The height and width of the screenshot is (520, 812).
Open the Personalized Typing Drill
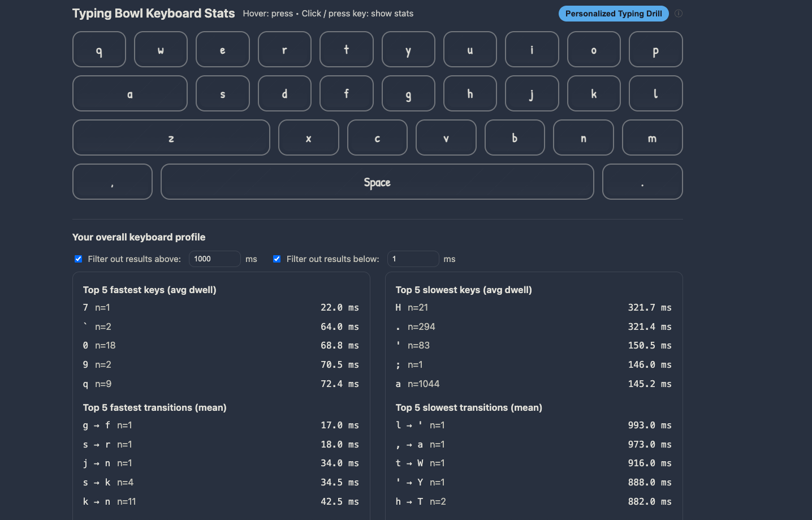pyautogui.click(x=614, y=14)
